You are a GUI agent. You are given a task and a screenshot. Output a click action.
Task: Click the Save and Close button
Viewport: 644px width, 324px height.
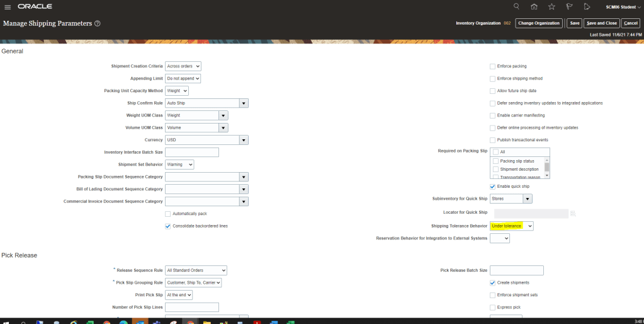point(601,23)
